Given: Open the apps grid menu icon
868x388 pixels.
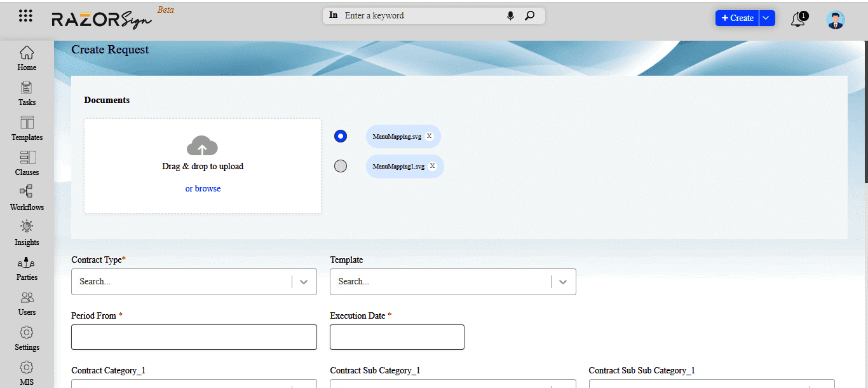Looking at the screenshot, I should 25,17.
